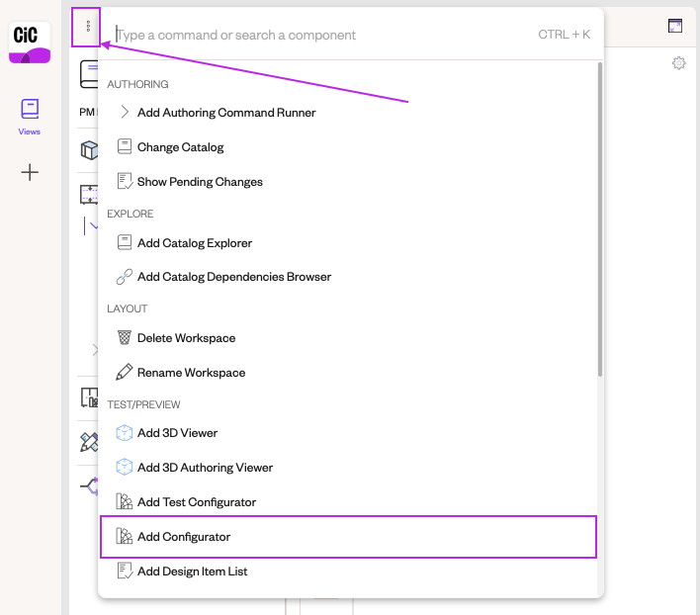Click the trash icon for Delete Workspace
This screenshot has height=615, width=700.
(x=125, y=338)
